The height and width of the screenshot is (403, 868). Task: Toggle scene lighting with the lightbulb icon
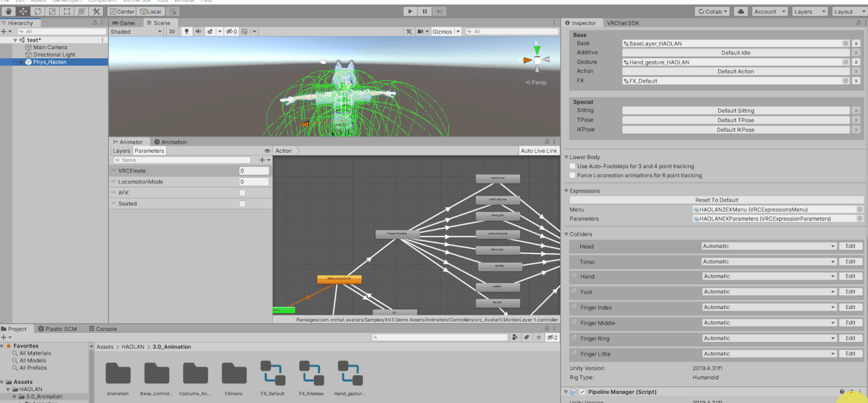[x=187, y=32]
